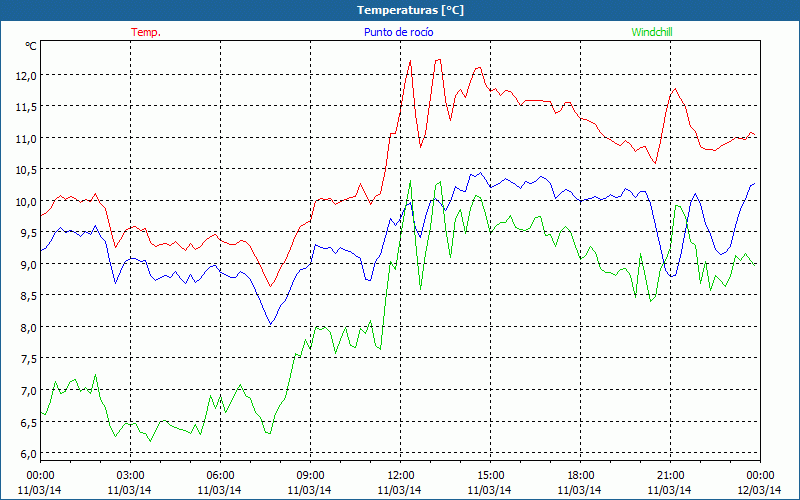The image size is (800, 500).
Task: Click the 12,0 y-axis value
Action: pos(27,76)
